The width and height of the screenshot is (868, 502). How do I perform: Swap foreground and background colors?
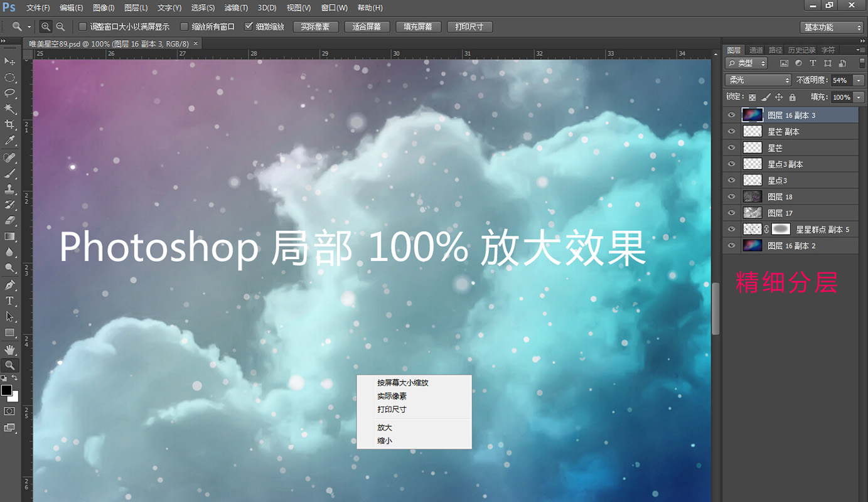click(x=15, y=378)
